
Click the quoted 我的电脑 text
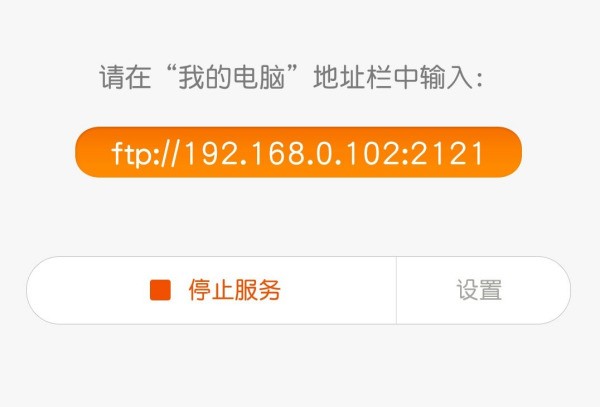click(232, 77)
